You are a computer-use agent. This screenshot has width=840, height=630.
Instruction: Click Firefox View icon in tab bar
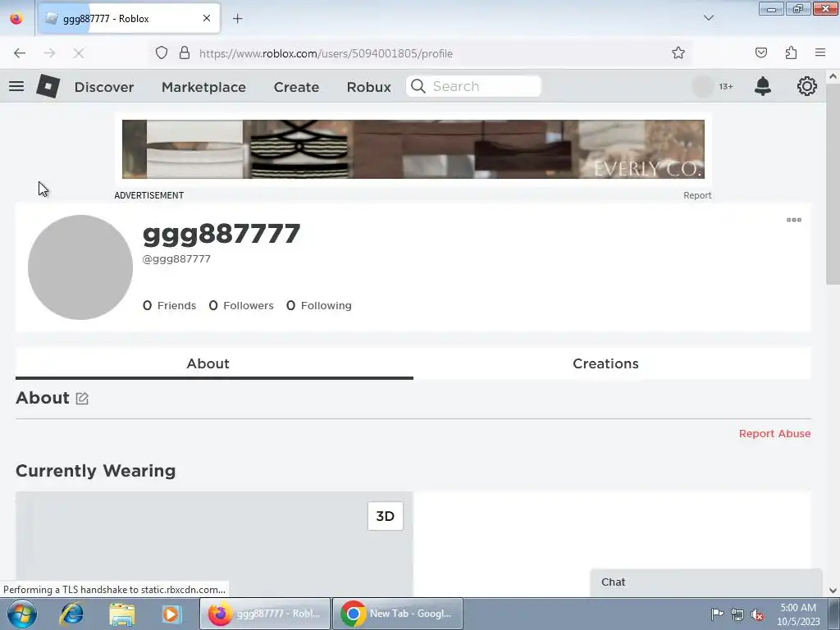pos(16,19)
